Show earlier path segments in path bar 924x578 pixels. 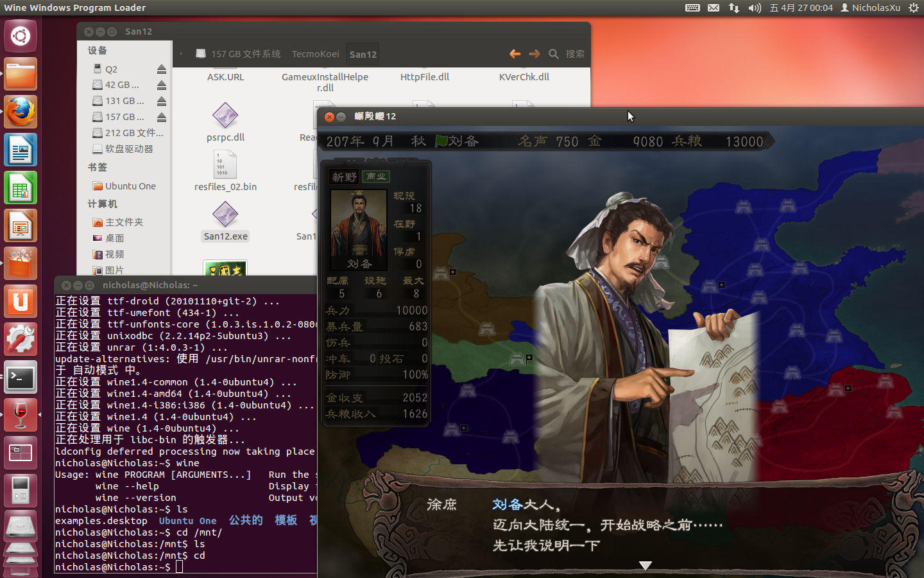pyautogui.click(x=182, y=54)
